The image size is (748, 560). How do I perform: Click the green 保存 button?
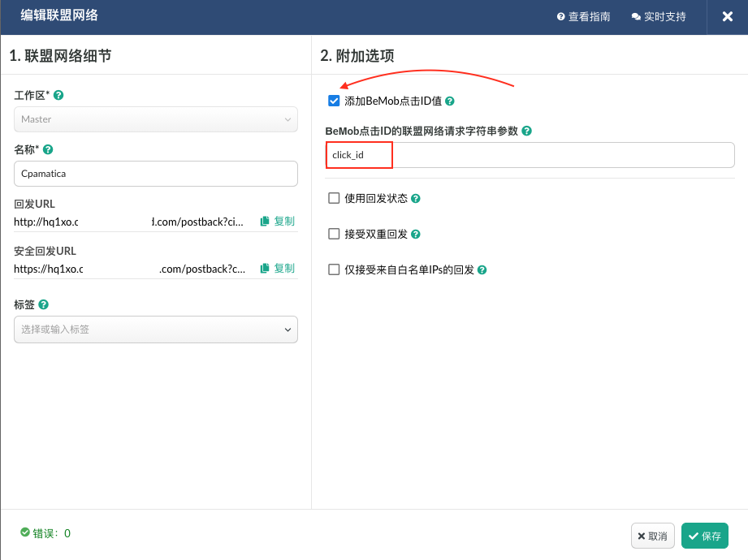(704, 536)
